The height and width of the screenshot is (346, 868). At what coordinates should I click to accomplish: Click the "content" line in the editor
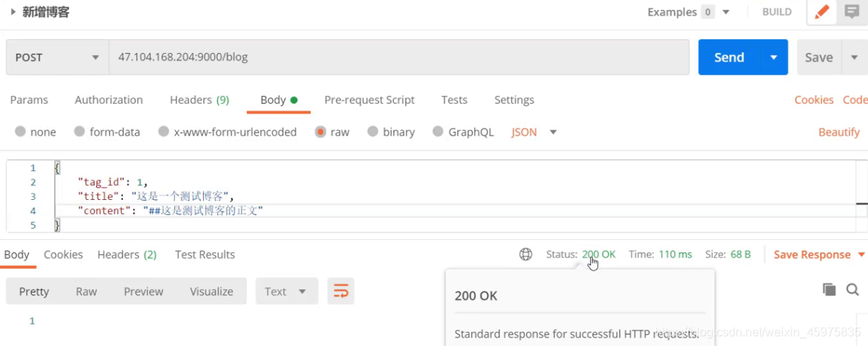[x=170, y=211]
